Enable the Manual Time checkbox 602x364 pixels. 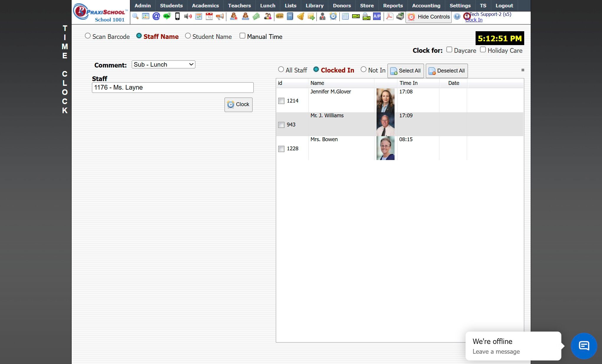(x=242, y=36)
